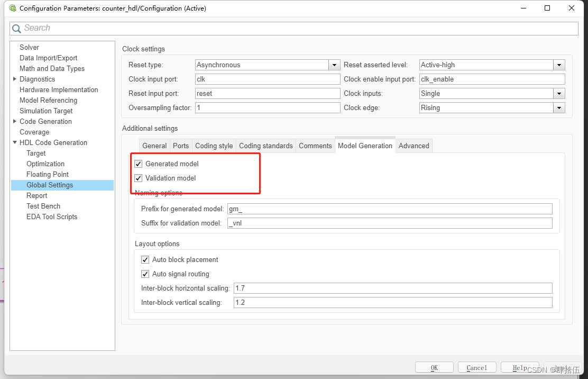Toggle the Generated model checkbox

click(x=139, y=164)
